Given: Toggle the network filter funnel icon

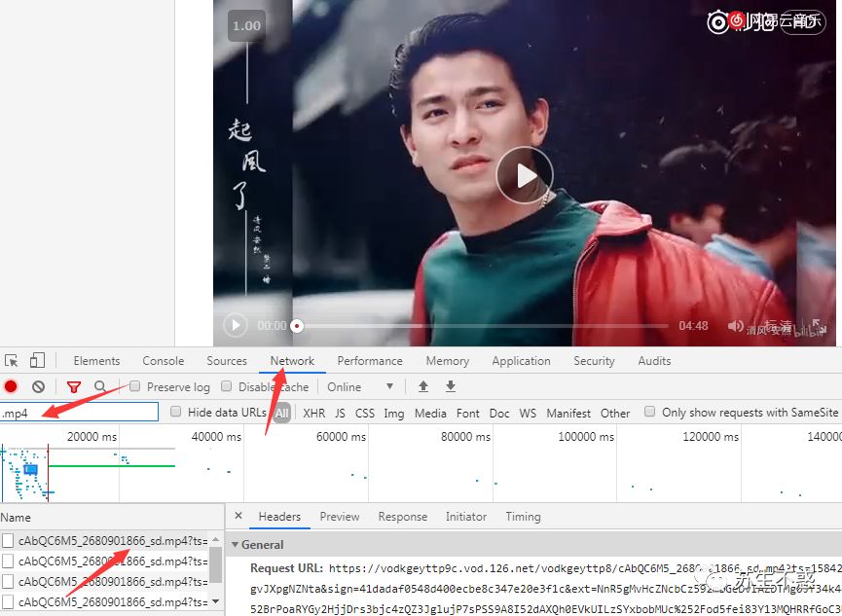Looking at the screenshot, I should (x=74, y=386).
